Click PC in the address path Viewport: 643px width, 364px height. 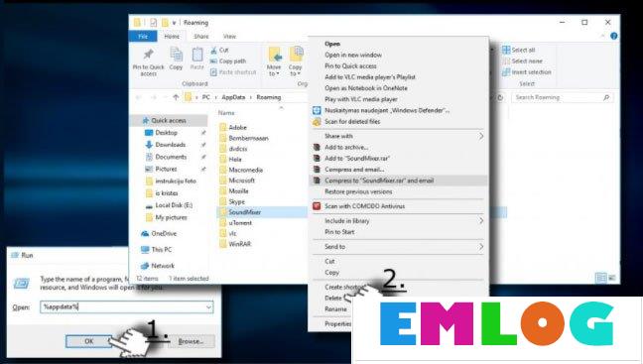(205, 97)
